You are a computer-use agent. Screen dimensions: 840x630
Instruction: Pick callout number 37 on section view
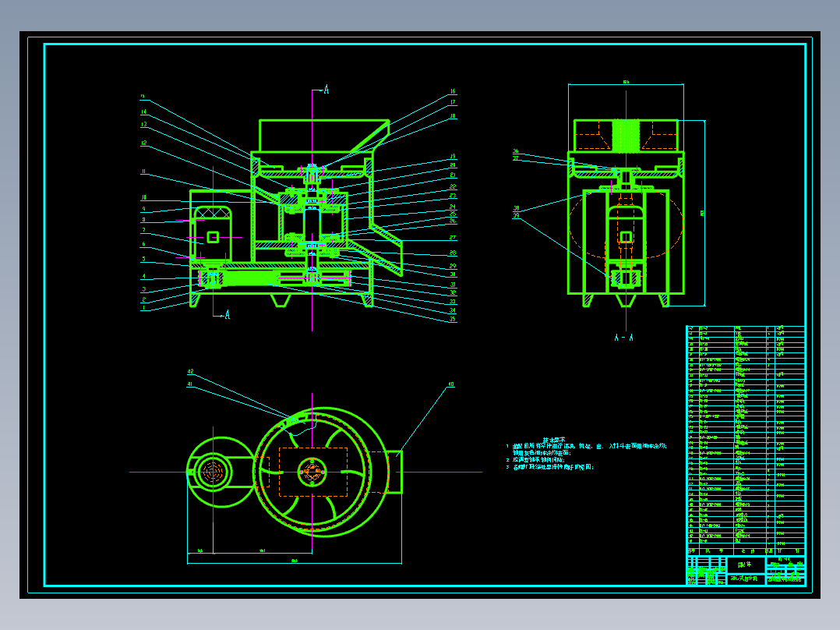click(x=515, y=158)
